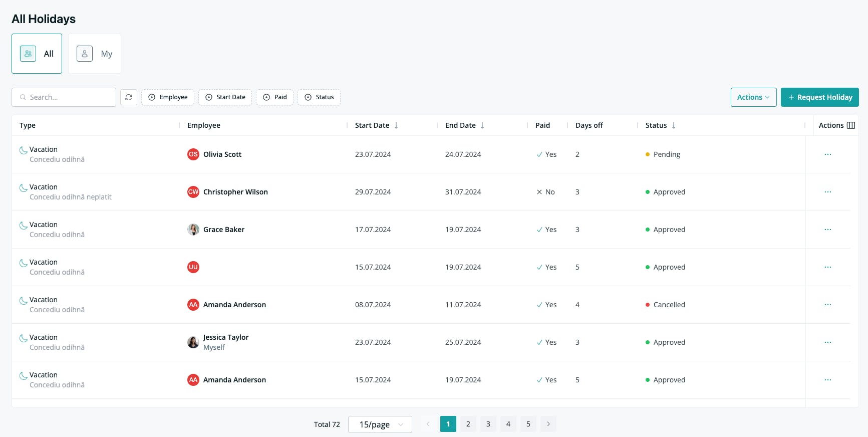Click the refresh icon next to search
Screen dimensions: 868x437
[129, 97]
